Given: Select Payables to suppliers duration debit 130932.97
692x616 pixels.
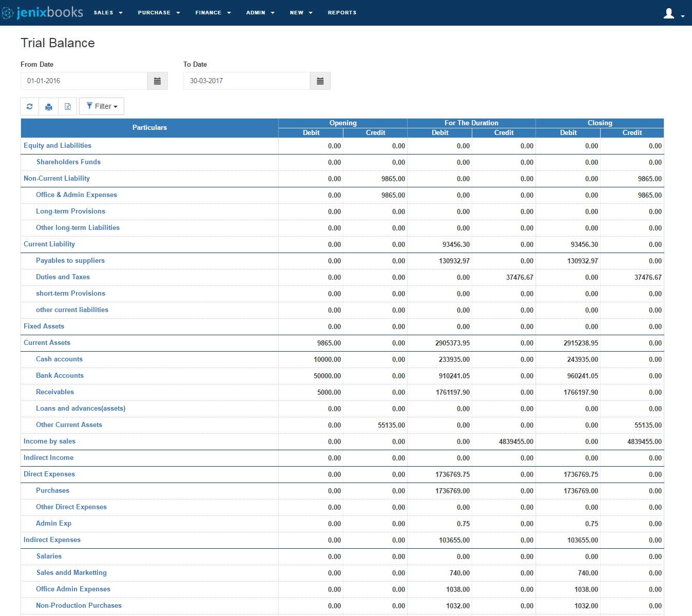Looking at the screenshot, I should [454, 261].
